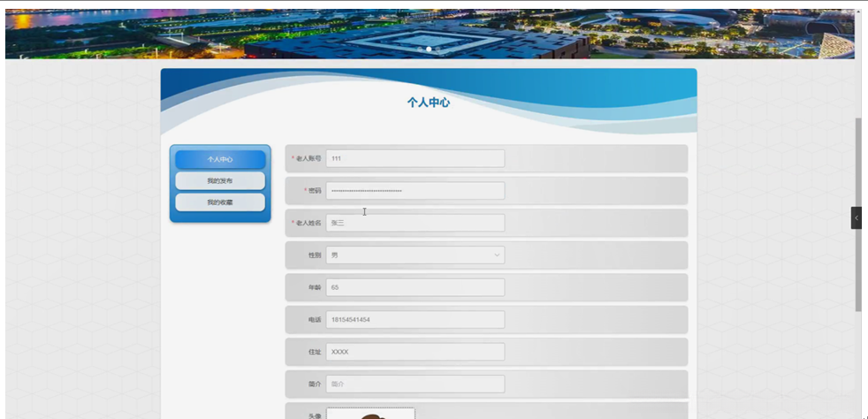Open the 我的发布 sidebar menu item

pos(220,181)
